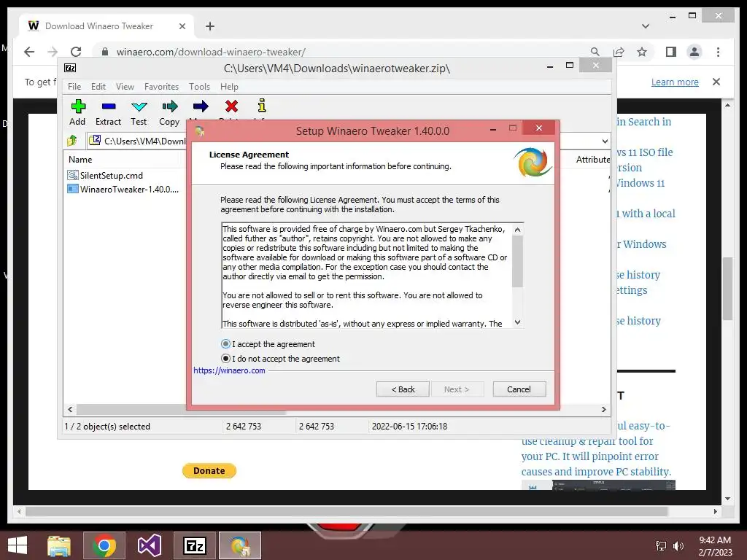
Task: Expand the 7-Zip address bar dropdown
Action: 605,141
